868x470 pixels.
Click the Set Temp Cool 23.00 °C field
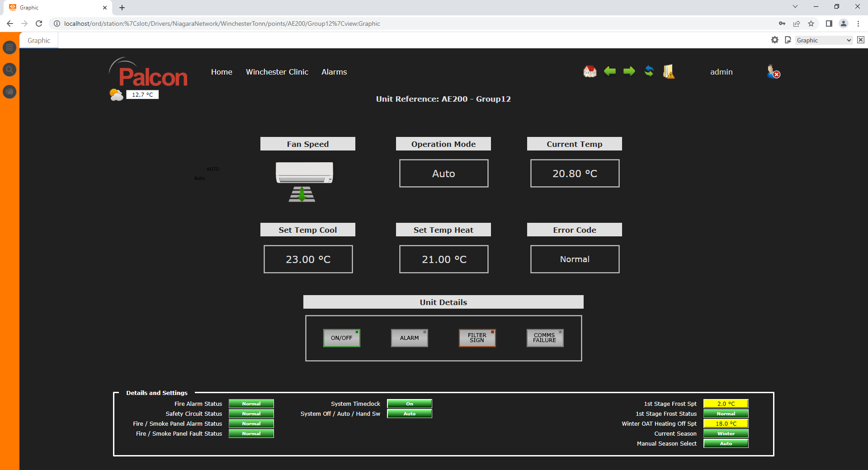[308, 259]
